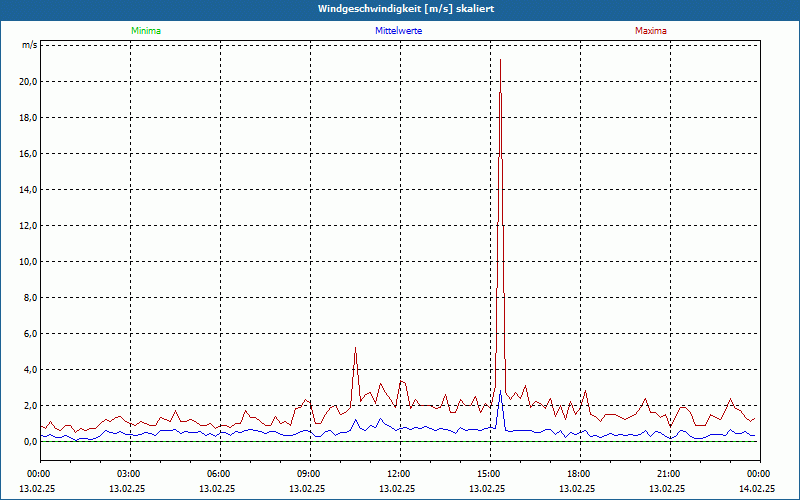Click the 06:00 time axis label

tap(220, 474)
